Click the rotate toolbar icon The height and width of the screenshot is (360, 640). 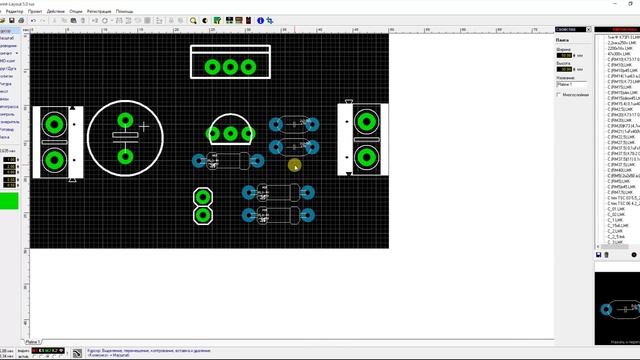pos(105,20)
